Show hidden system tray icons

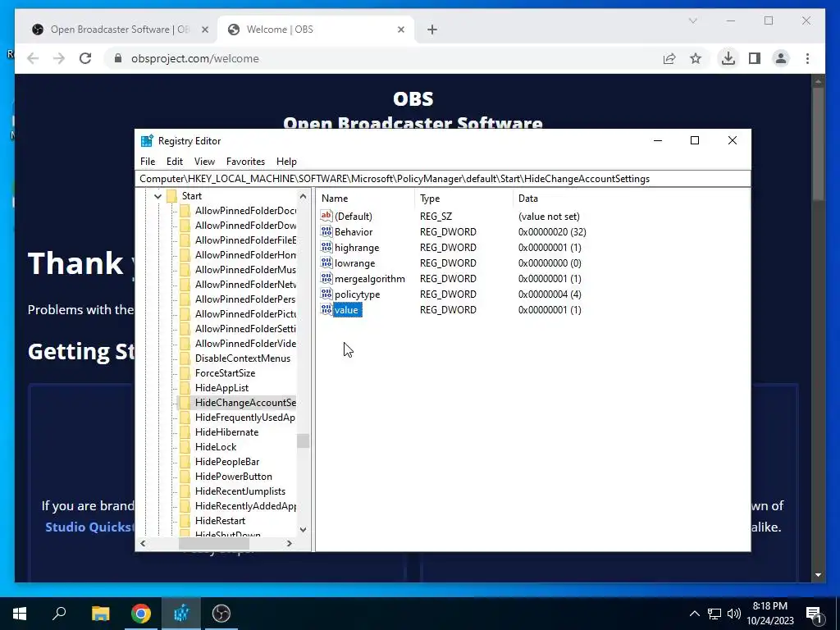[x=694, y=614]
